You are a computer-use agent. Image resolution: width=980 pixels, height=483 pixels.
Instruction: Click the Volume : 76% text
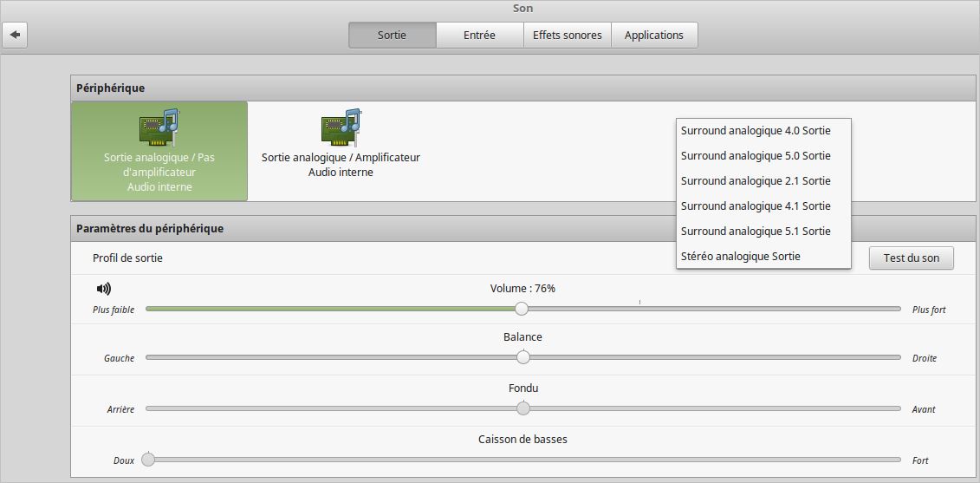point(522,289)
